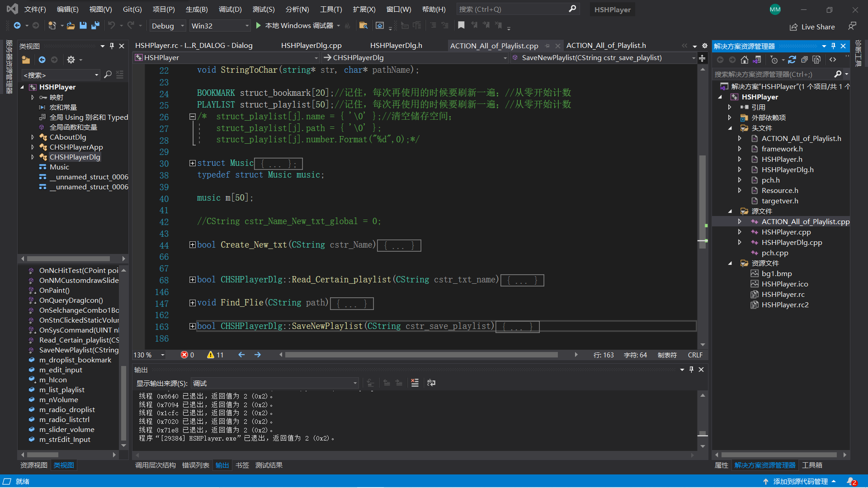Toggle collapsed SaveNewPlaylist function block
Screen dimensions: 868x488
(192, 326)
